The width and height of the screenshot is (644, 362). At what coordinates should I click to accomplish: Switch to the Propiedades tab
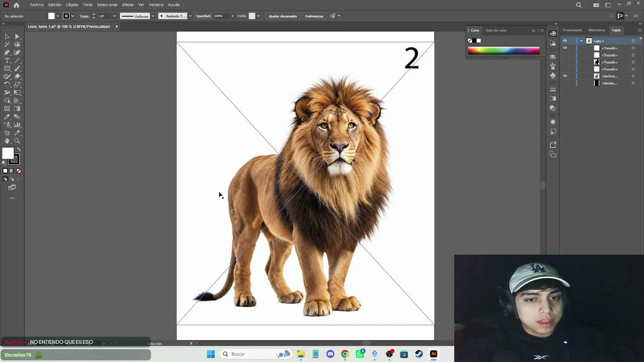(572, 30)
